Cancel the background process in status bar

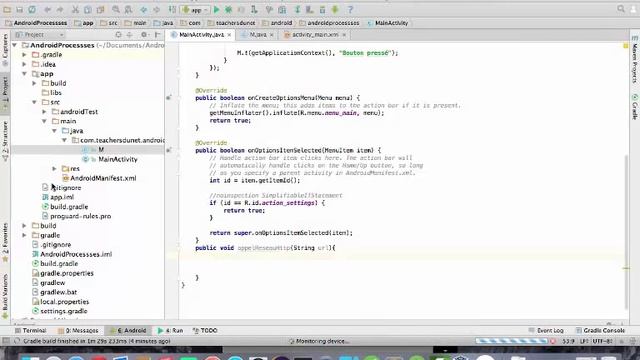coord(553,341)
